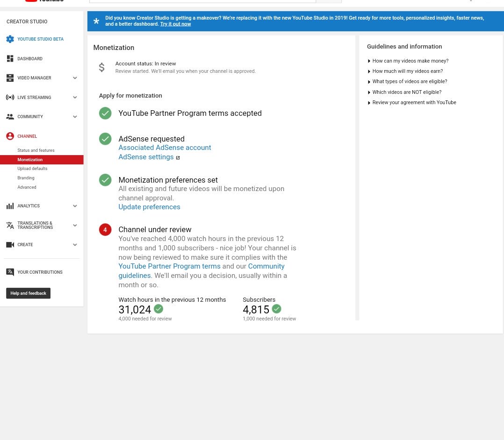Open YouTube Studio Beta link

pos(41,39)
